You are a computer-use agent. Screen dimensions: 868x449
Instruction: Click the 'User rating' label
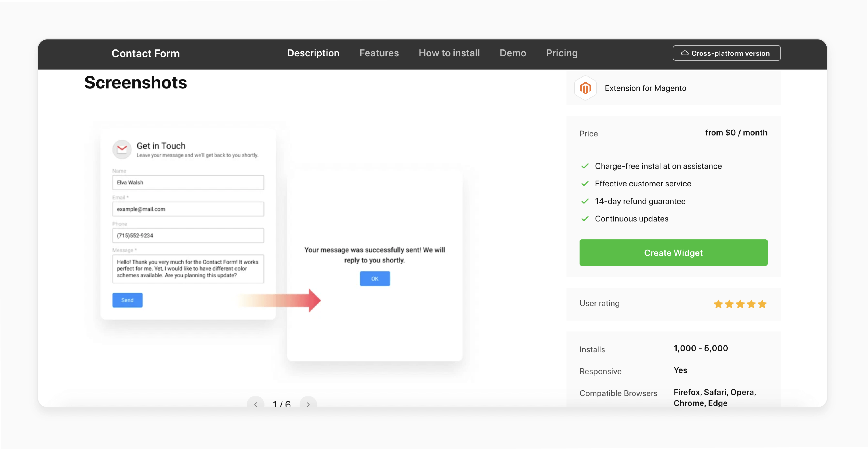point(599,303)
